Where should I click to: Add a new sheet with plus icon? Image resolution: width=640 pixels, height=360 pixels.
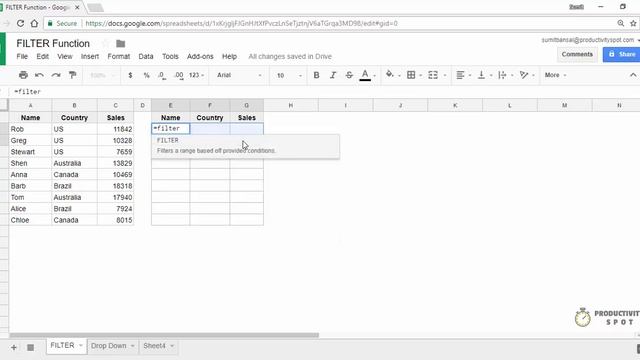[x=14, y=348]
